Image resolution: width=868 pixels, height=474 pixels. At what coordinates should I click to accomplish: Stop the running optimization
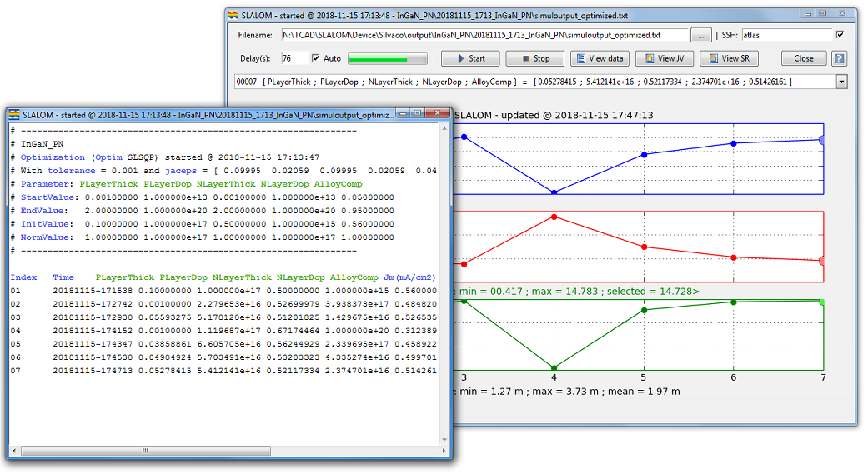[x=535, y=58]
